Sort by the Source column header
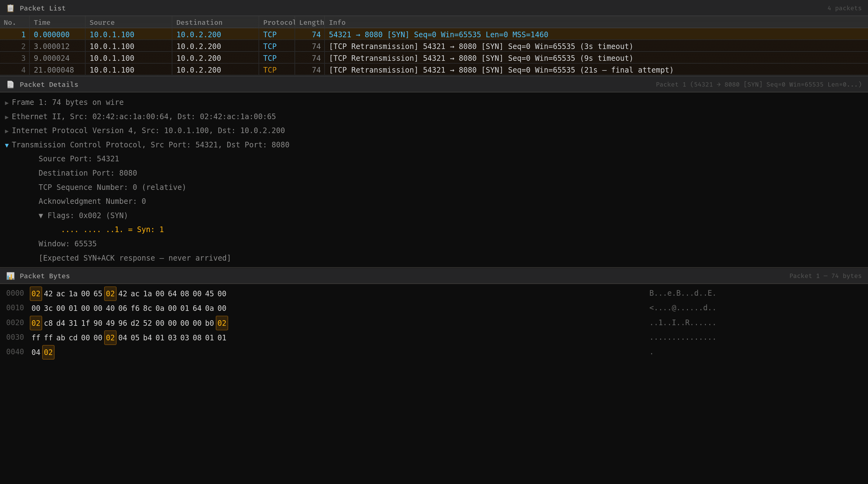 pyautogui.click(x=128, y=22)
